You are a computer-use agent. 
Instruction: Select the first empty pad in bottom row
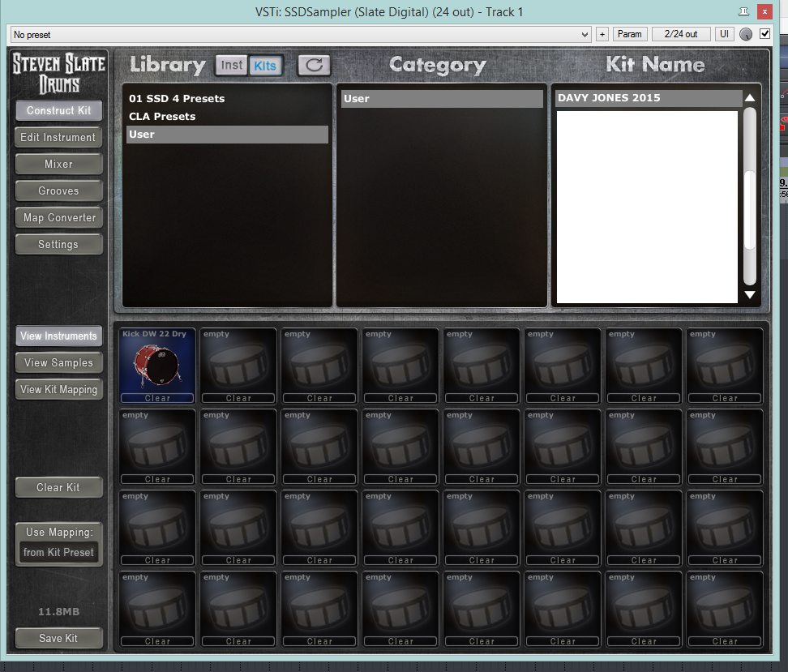(x=157, y=609)
